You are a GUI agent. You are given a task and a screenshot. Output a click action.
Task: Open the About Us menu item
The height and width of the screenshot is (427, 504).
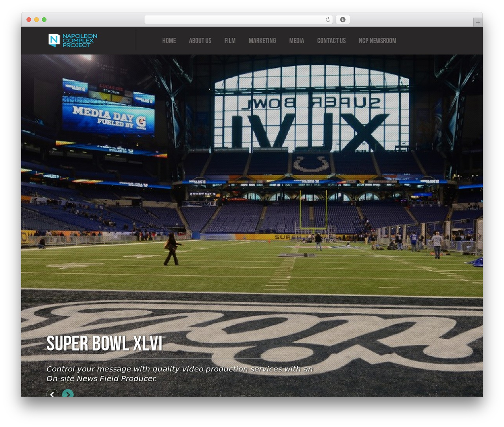(200, 41)
